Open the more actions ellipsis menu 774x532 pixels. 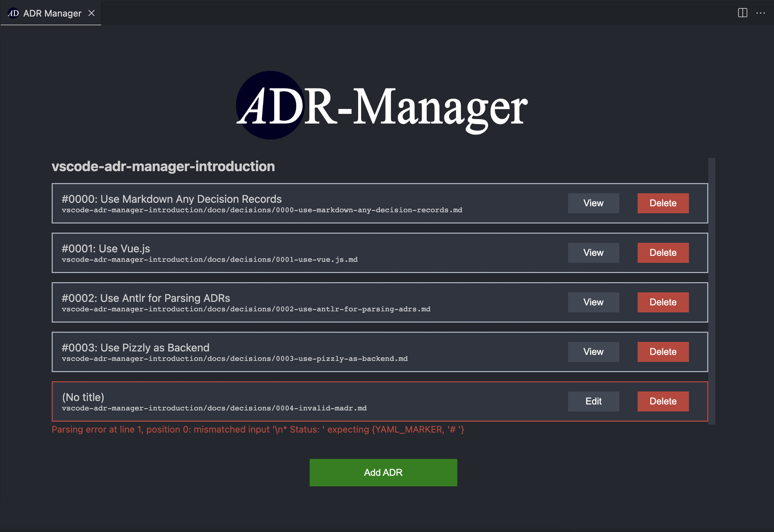click(x=760, y=13)
